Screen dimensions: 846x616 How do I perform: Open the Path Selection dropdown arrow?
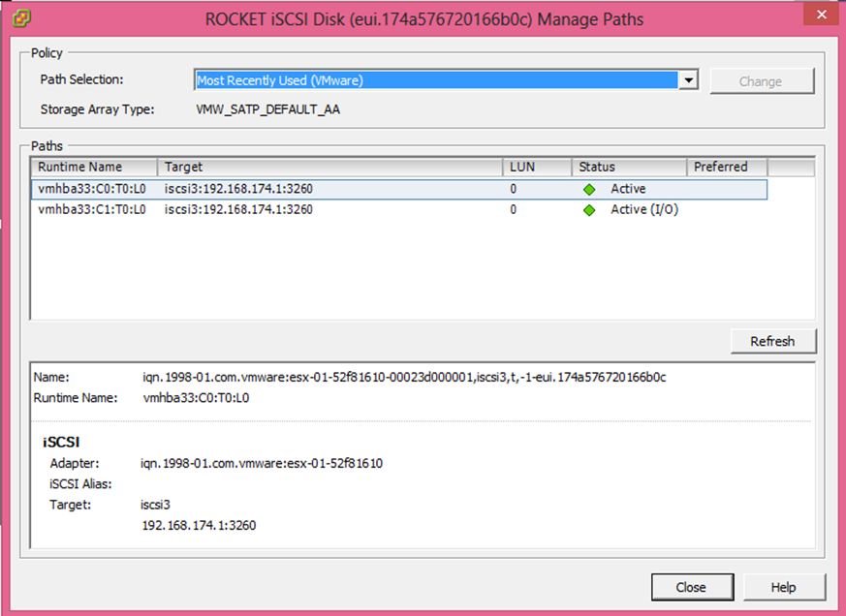pyautogui.click(x=688, y=80)
